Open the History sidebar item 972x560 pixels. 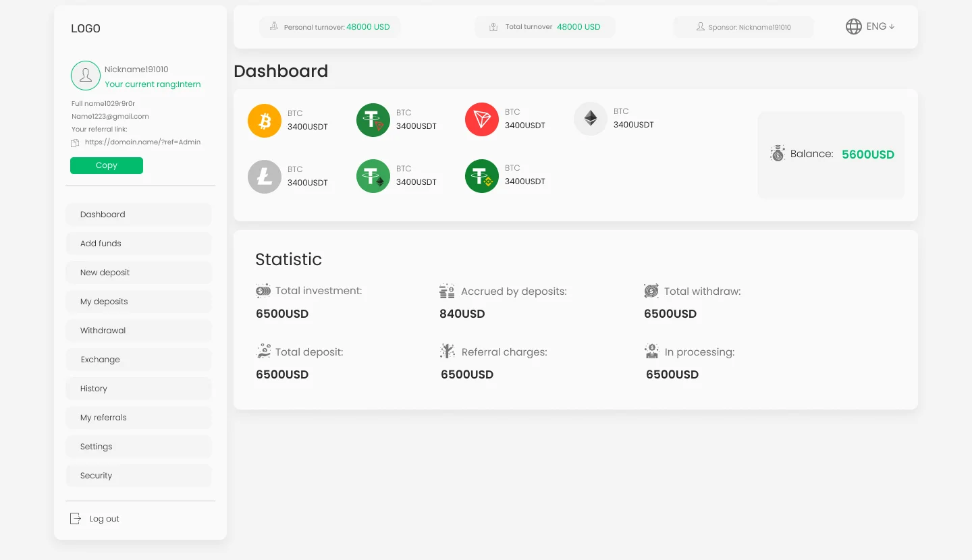coord(139,389)
